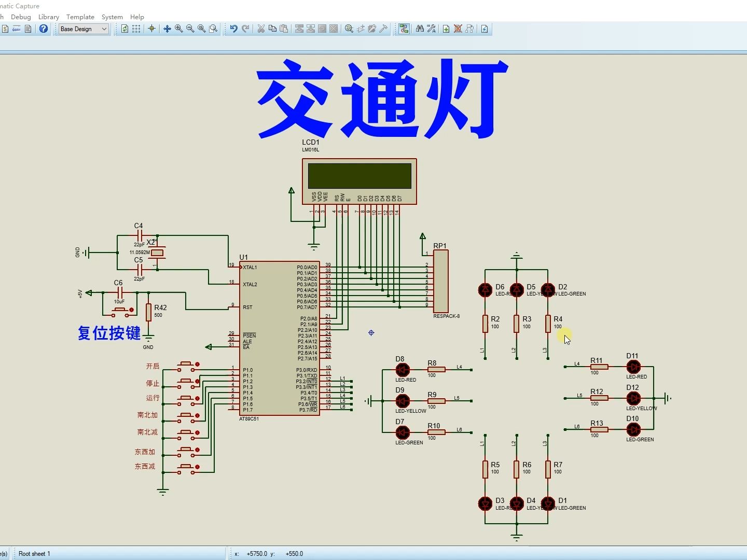This screenshot has width=747, height=560.
Task: Open the Property Assignment Tool icon
Action: click(431, 29)
